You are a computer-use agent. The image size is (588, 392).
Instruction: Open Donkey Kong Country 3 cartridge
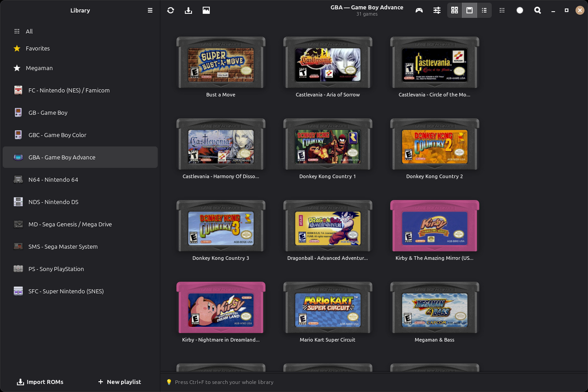pos(221,226)
